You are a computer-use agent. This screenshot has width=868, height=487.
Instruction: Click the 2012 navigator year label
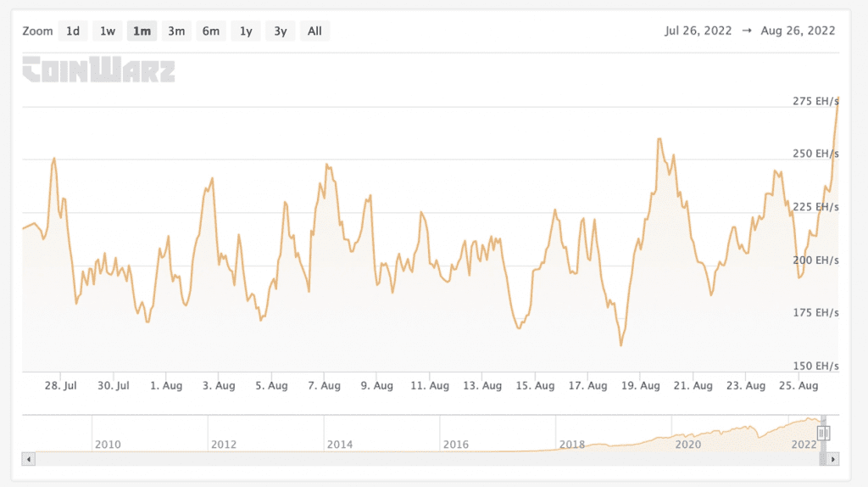click(x=224, y=445)
